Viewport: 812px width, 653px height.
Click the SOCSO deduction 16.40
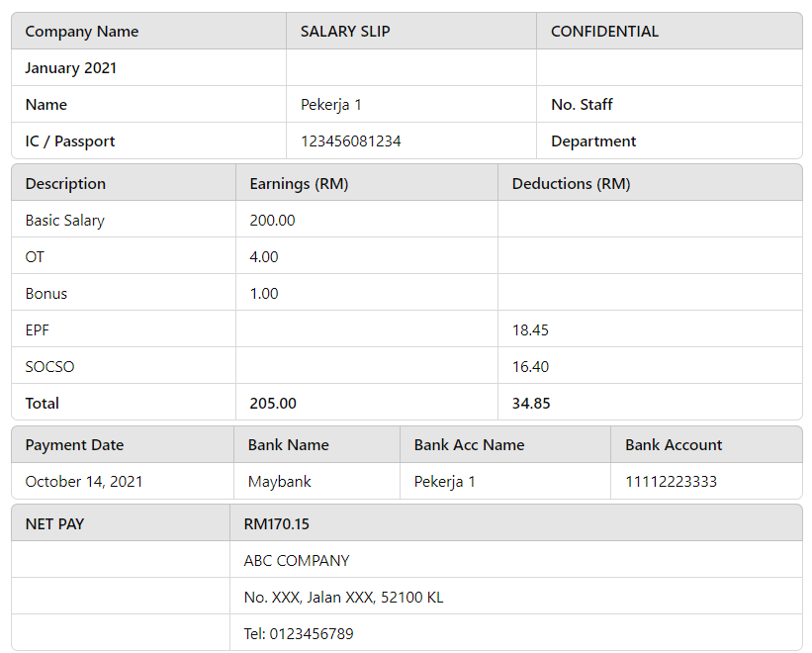click(x=530, y=367)
